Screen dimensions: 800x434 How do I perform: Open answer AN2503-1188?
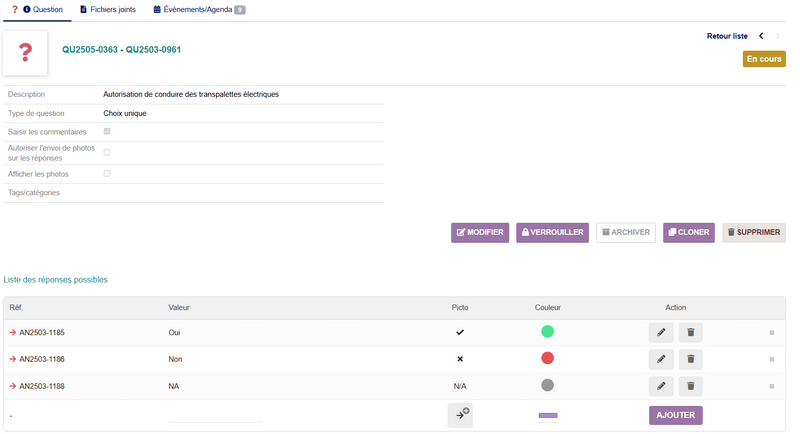(x=42, y=386)
